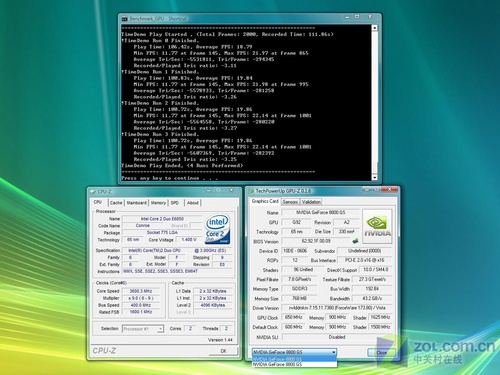Screen dimensions: 500x375
Task: Open the Processor #1 selection dropdown in CPU-Z
Action: pos(143,329)
